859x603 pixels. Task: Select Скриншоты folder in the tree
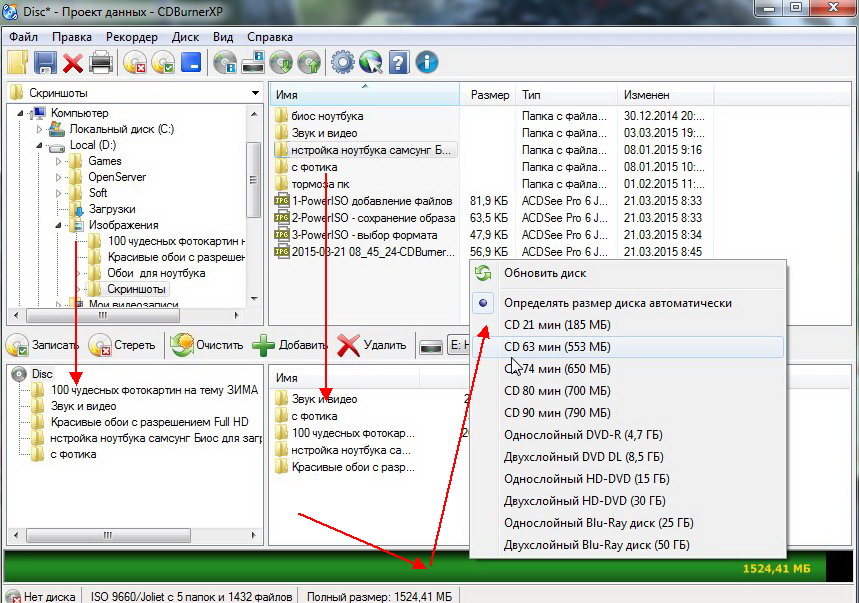(x=136, y=289)
